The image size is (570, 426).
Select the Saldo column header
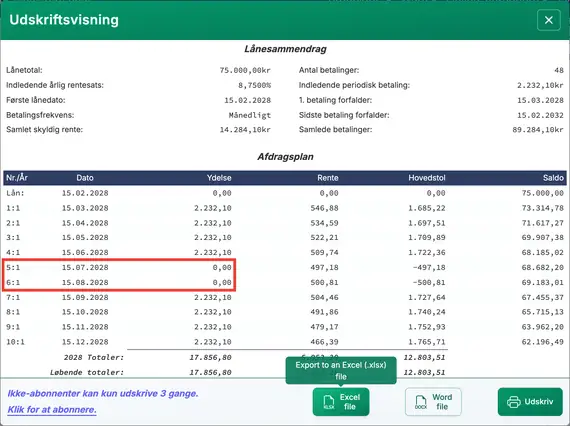tap(553, 178)
